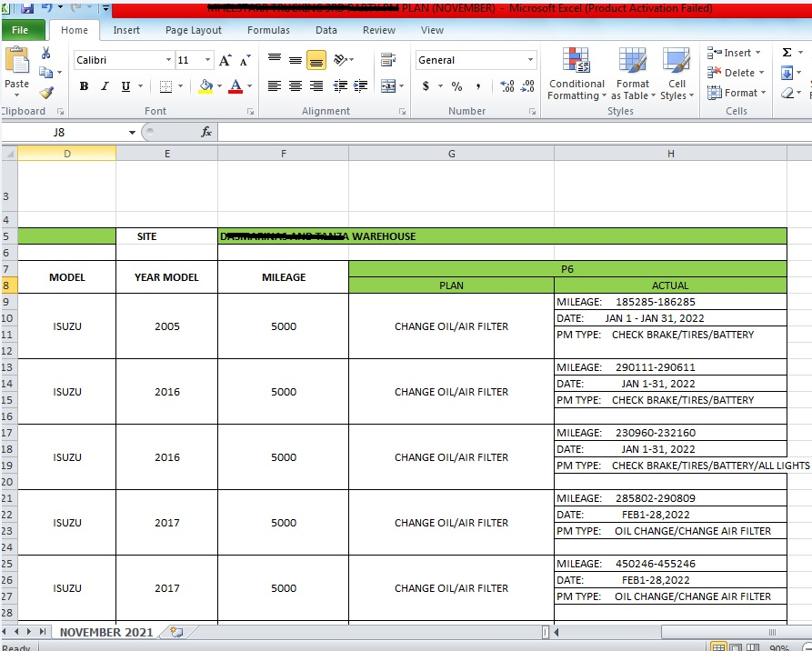Viewport: 812px width, 651px height.
Task: Switch to Formulas tab
Action: click(268, 30)
